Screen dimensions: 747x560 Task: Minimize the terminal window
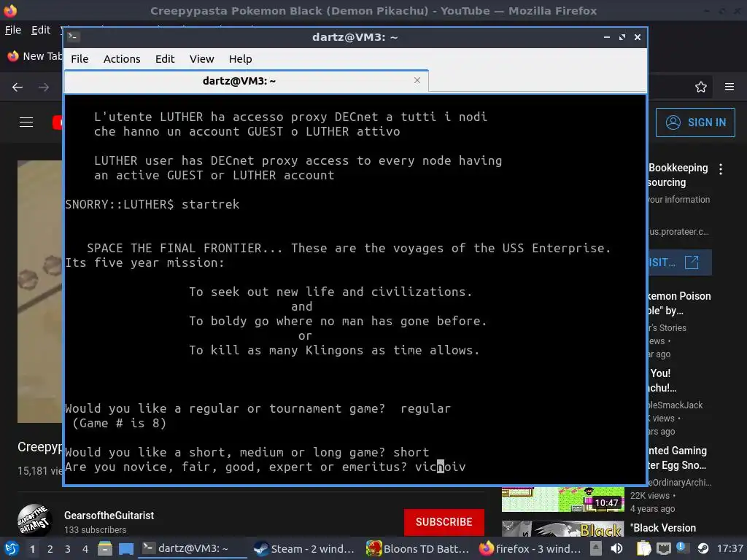point(606,37)
